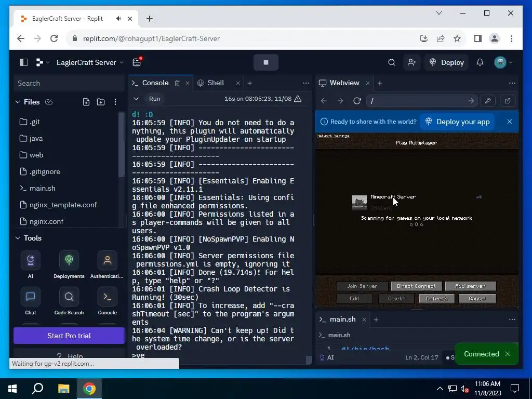Image resolution: width=532 pixels, height=399 pixels.
Task: Open the Deployments tool
Action: point(69,264)
